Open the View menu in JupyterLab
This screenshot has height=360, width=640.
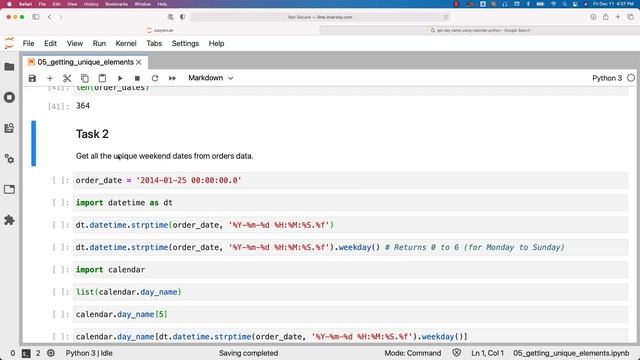75,43
